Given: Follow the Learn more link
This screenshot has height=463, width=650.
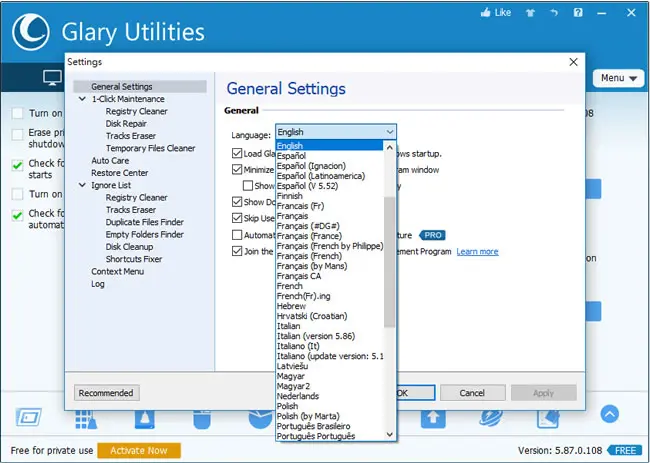Looking at the screenshot, I should tap(477, 252).
